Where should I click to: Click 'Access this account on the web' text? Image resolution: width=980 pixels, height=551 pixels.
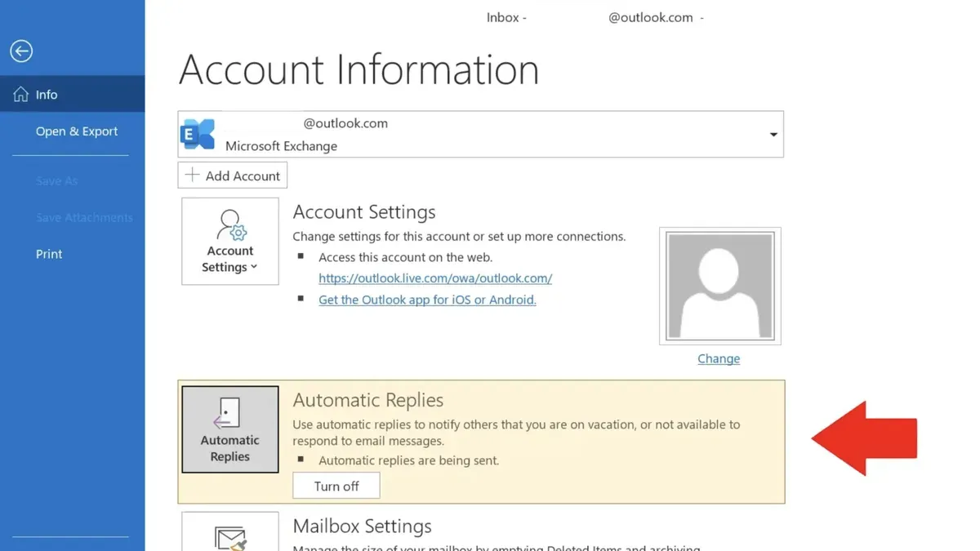pos(406,256)
